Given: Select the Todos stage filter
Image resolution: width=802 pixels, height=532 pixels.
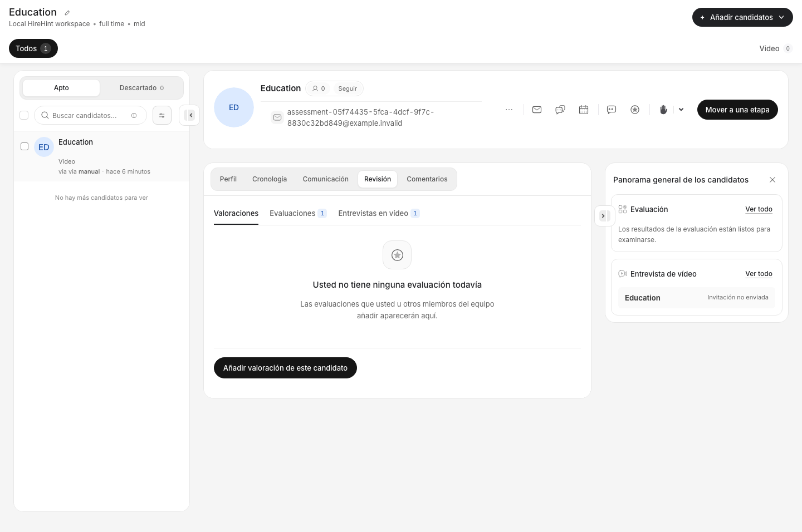Looking at the screenshot, I should click(x=33, y=48).
